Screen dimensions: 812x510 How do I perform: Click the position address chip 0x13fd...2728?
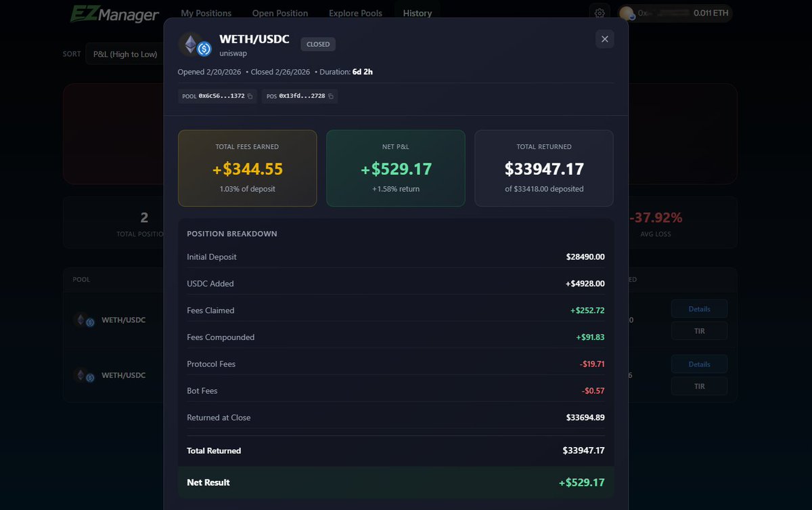300,96
